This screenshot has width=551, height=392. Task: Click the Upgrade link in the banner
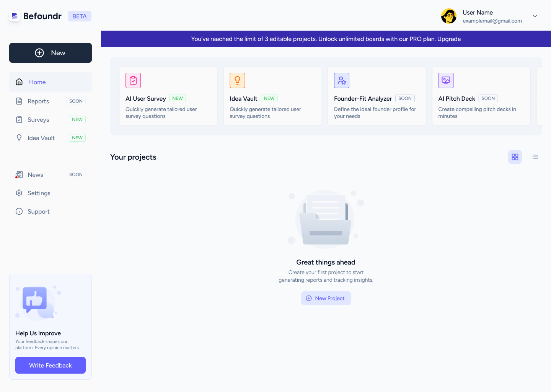tap(449, 39)
